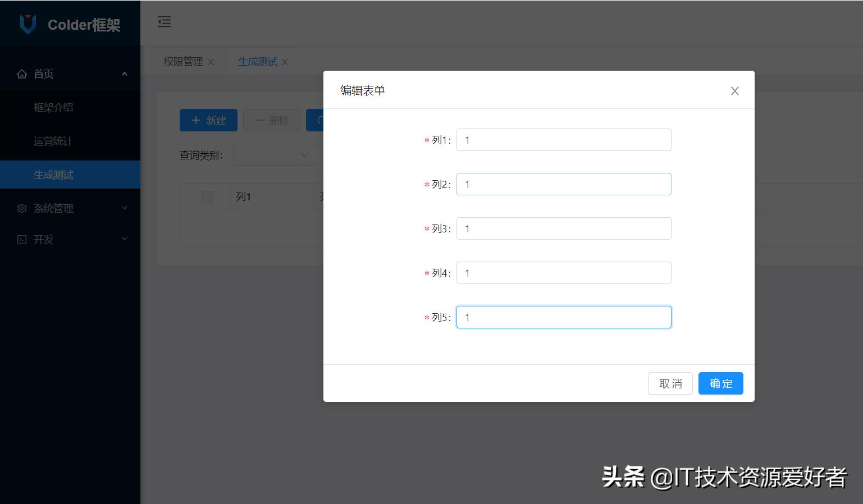863x504 pixels.
Task: Close the 编辑表单 dialog
Action: [x=734, y=90]
